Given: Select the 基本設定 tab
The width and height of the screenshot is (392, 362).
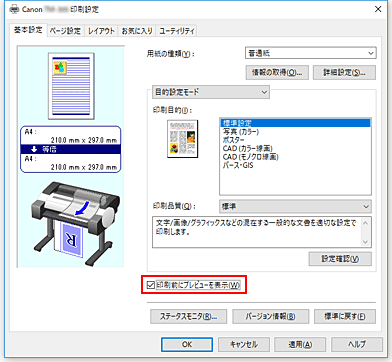Looking at the screenshot, I should click(x=28, y=30).
